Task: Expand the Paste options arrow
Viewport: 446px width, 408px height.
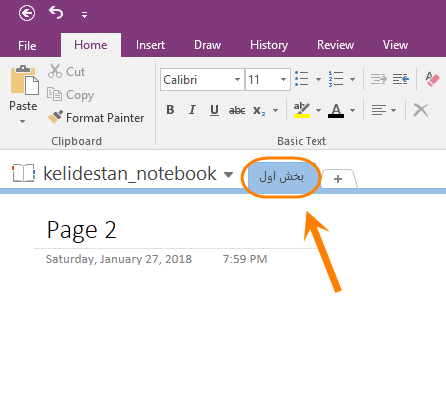Action: tap(22, 121)
